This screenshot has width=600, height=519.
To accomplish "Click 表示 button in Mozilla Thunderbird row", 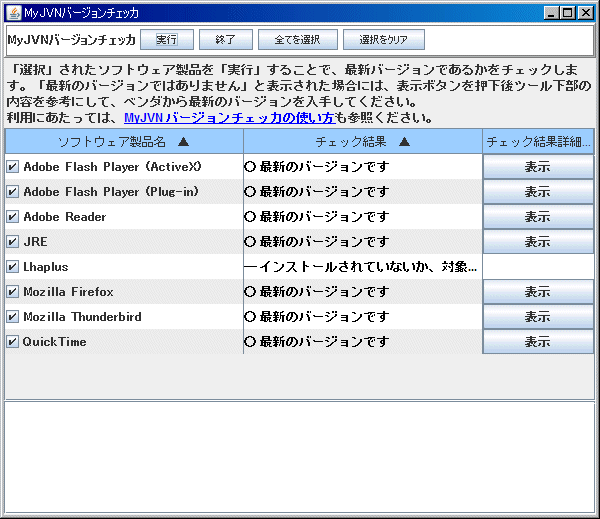I will point(538,317).
